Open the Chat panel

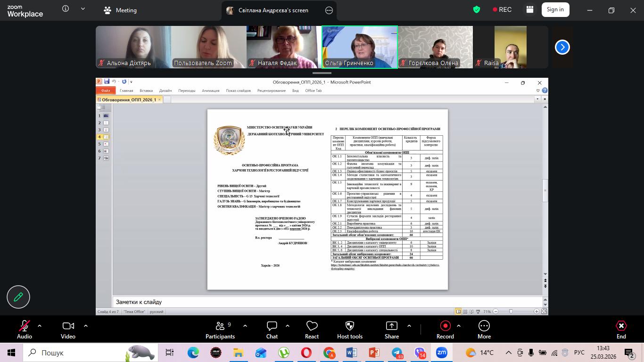(272, 329)
